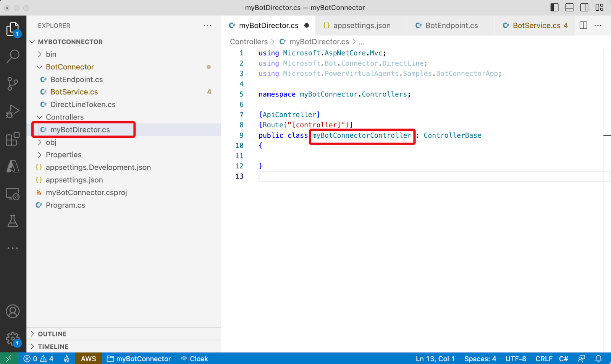Toggle the bottom panel
The height and width of the screenshot is (364, 611).
coord(569,7)
